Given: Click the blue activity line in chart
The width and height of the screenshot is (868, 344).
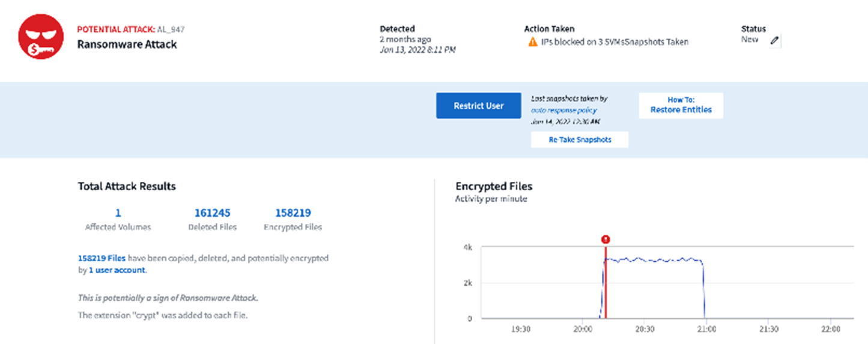Looking at the screenshot, I should tap(655, 260).
